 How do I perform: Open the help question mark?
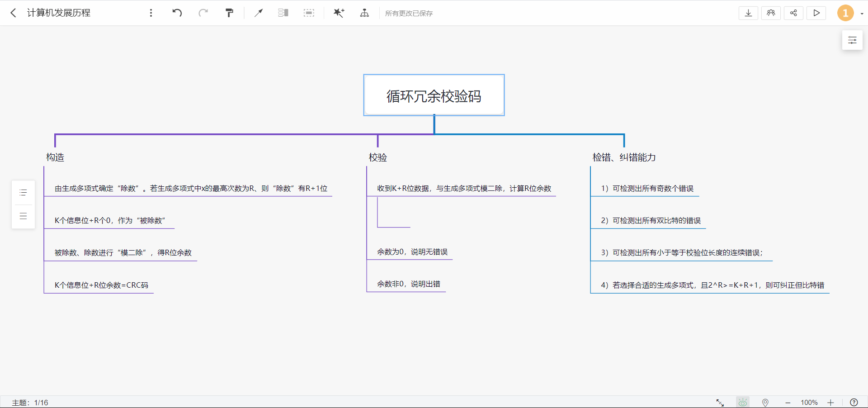point(854,403)
